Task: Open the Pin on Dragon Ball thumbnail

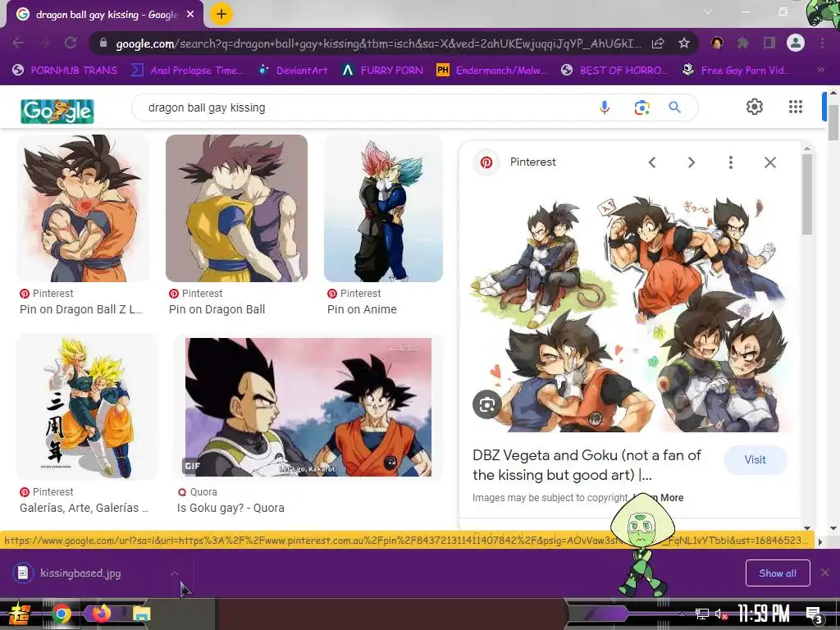Action: click(x=236, y=208)
